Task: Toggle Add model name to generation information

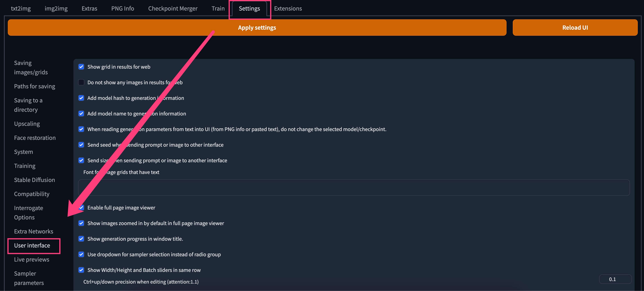Action: 81,114
